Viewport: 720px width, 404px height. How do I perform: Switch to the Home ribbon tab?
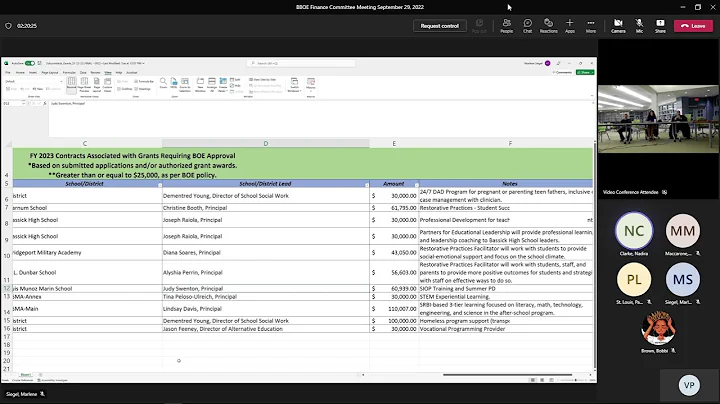(20, 73)
